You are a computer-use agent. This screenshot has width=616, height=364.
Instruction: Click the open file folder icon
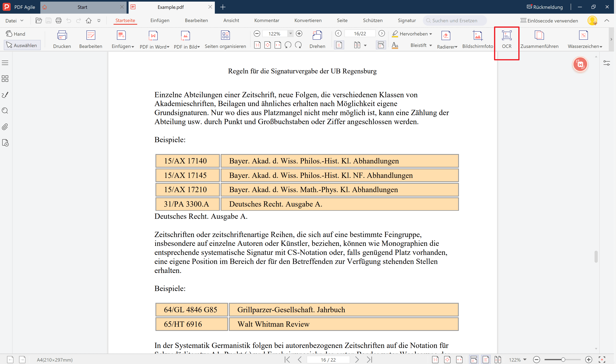[x=39, y=21]
